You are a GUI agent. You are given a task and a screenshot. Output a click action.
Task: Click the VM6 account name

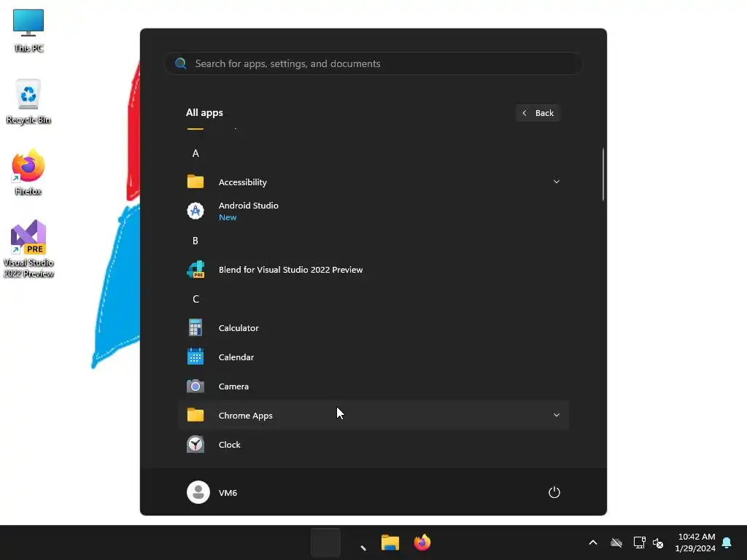[228, 492]
